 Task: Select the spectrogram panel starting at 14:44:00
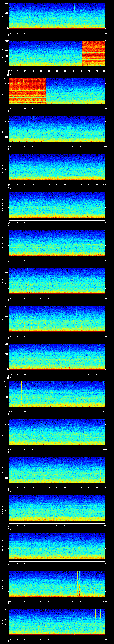point(57,584)
